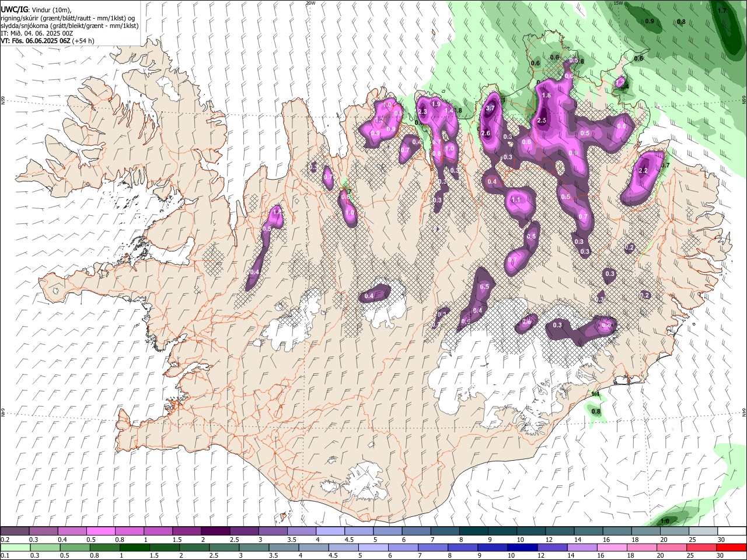Click the crimson 25–30 swatch in the lower legend
Image resolution: width=747 pixels, height=560 pixels.
coord(701,547)
